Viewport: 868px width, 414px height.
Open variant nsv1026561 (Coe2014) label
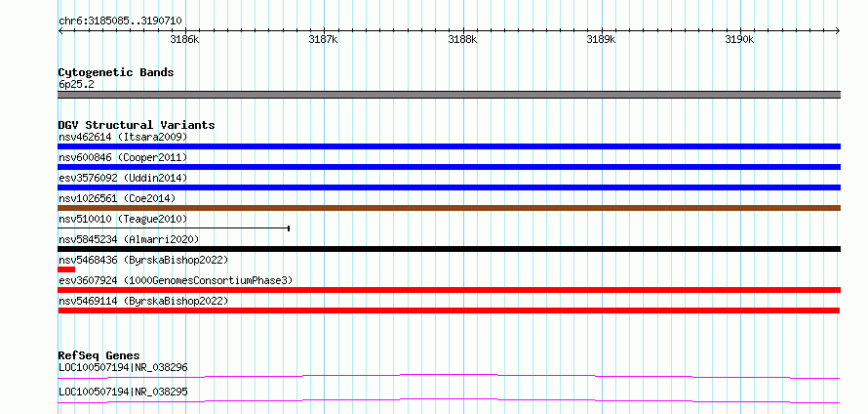(x=117, y=198)
